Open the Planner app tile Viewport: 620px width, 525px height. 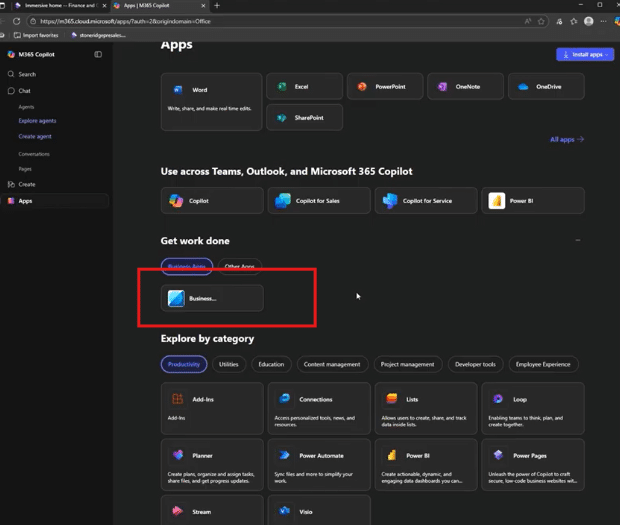coord(177,454)
